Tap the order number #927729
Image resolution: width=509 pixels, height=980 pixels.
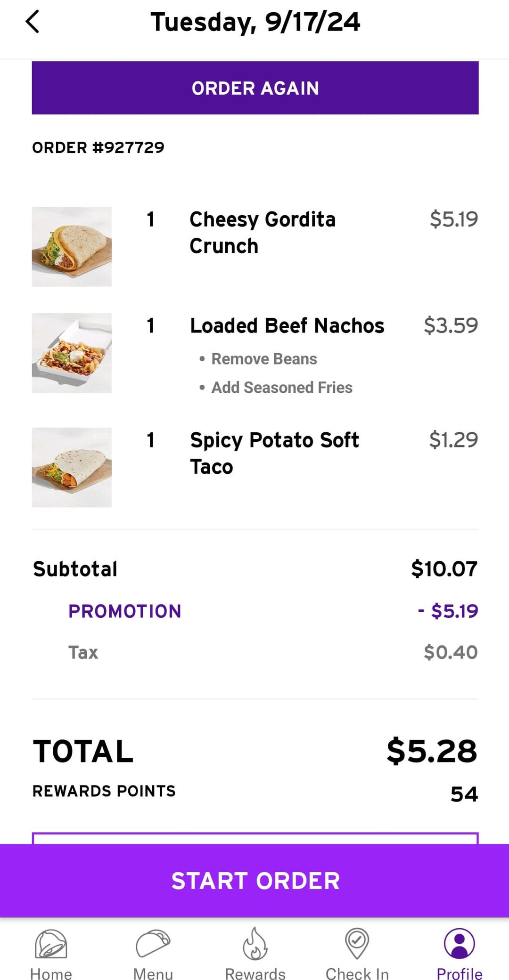(x=98, y=148)
